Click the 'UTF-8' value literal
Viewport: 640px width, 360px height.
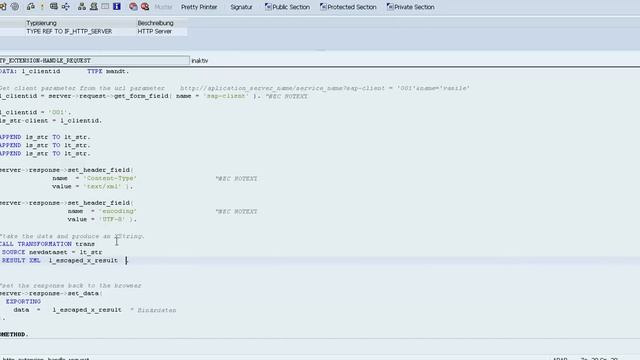(112, 219)
